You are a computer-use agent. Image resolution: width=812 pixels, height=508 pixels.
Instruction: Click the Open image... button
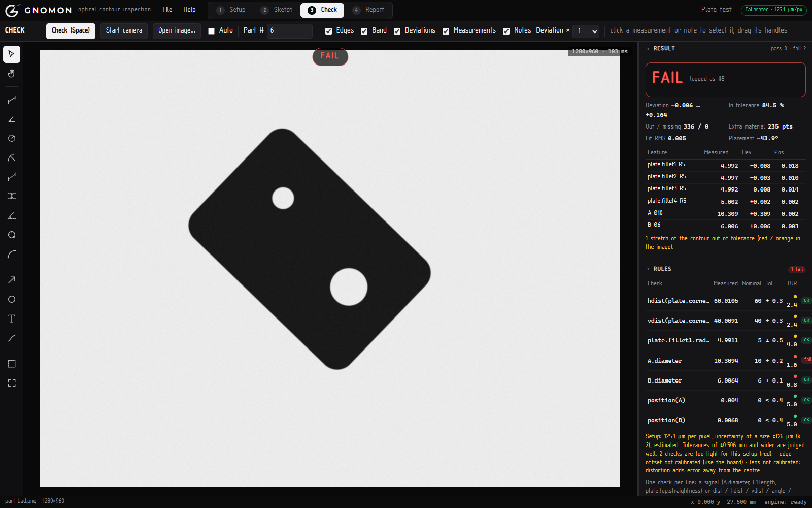click(177, 30)
